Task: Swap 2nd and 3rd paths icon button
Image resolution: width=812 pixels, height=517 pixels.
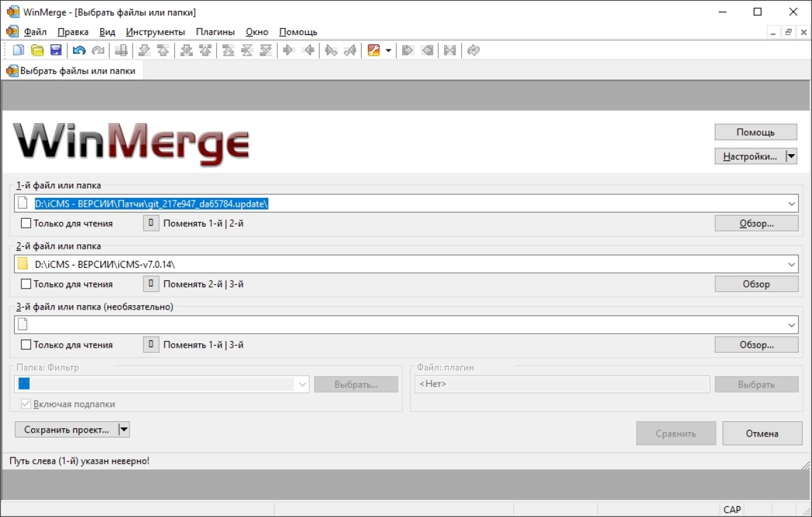Action: [x=151, y=284]
